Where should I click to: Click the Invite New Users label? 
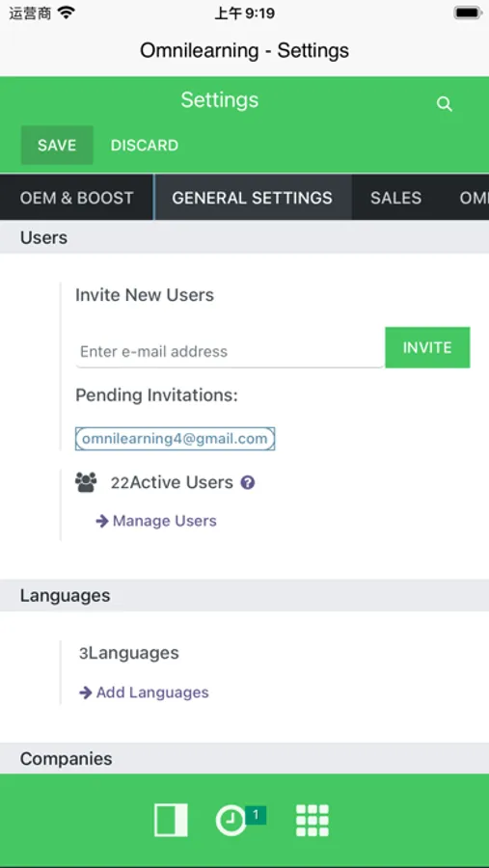145,295
